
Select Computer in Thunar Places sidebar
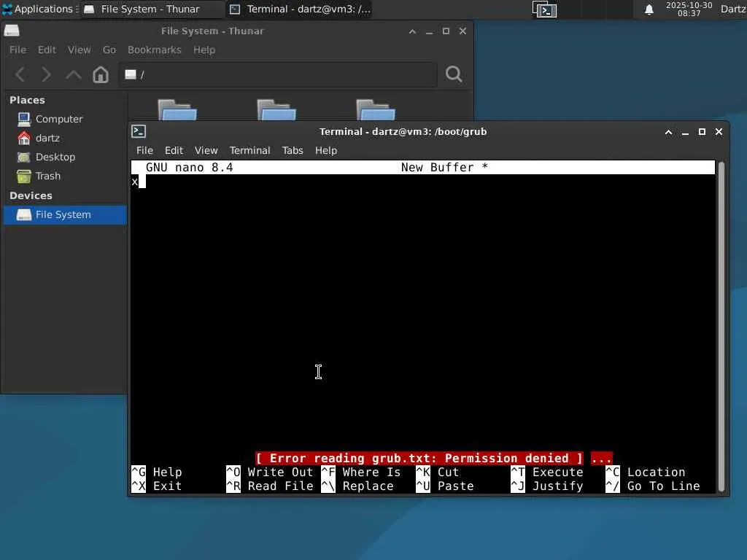[59, 119]
